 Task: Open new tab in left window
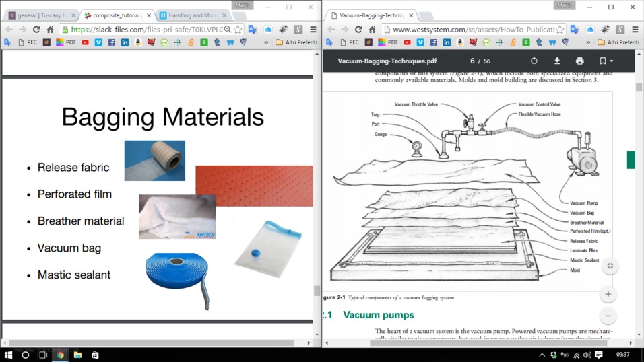click(239, 15)
